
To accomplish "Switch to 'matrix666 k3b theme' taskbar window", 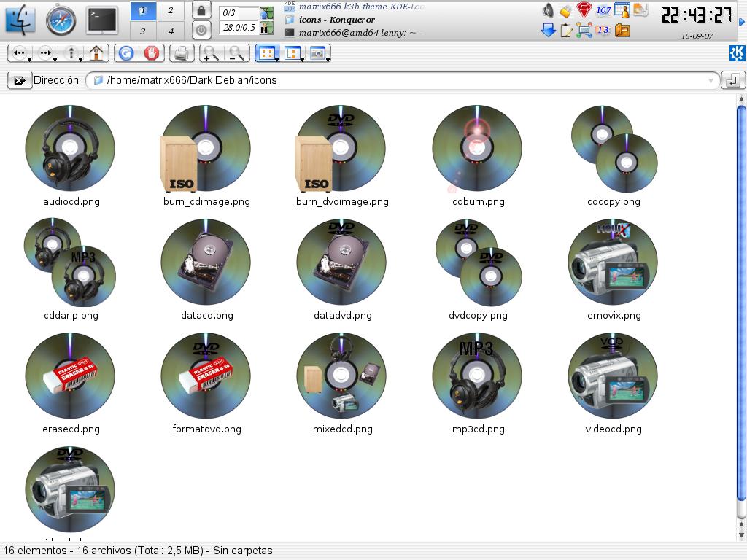I will pyautogui.click(x=354, y=7).
